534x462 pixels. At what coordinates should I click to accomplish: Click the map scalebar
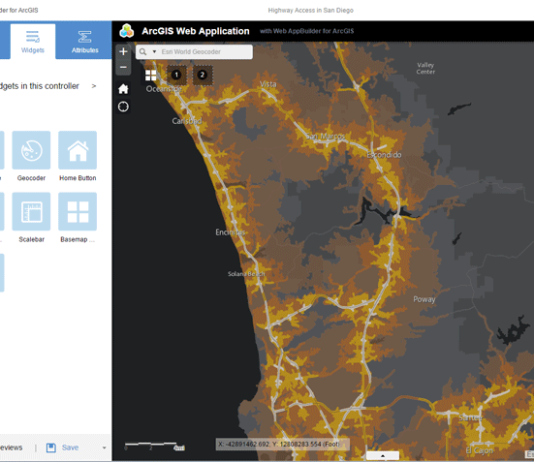(x=155, y=446)
